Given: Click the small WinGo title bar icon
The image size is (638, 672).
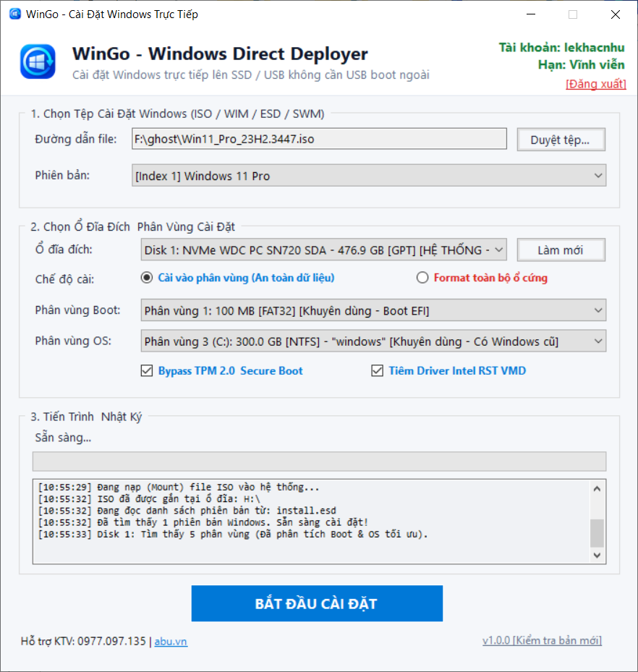Looking at the screenshot, I should [x=15, y=14].
